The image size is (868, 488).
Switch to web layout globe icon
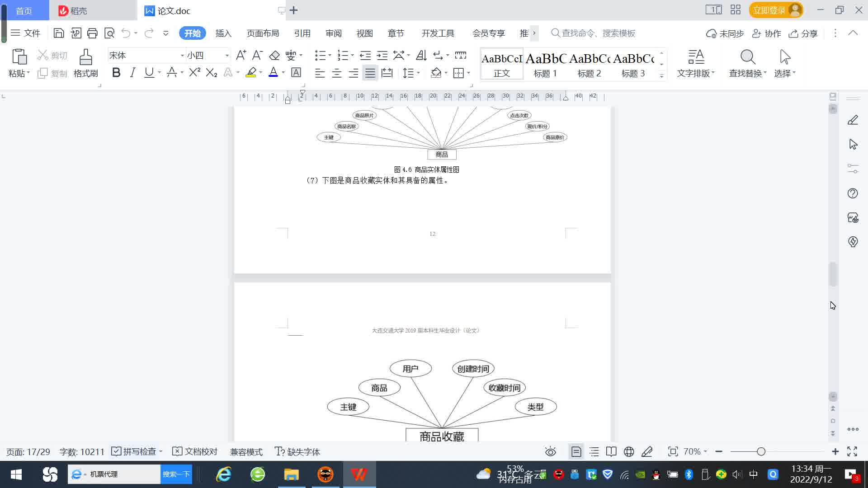pyautogui.click(x=628, y=451)
